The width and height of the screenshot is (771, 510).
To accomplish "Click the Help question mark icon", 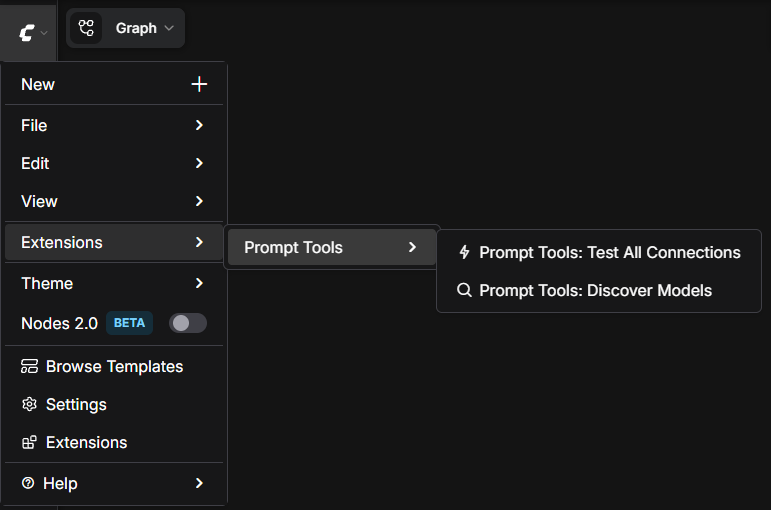I will click(28, 483).
